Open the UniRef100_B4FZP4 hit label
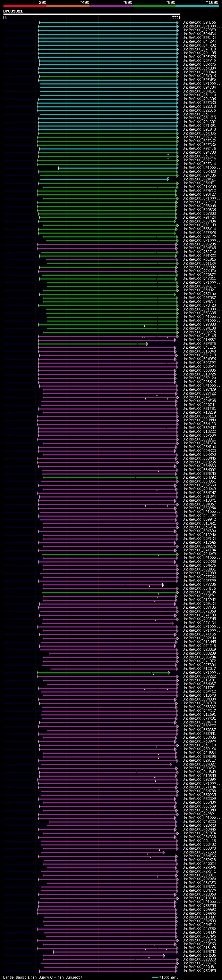The image size is (222, 980). [199, 41]
